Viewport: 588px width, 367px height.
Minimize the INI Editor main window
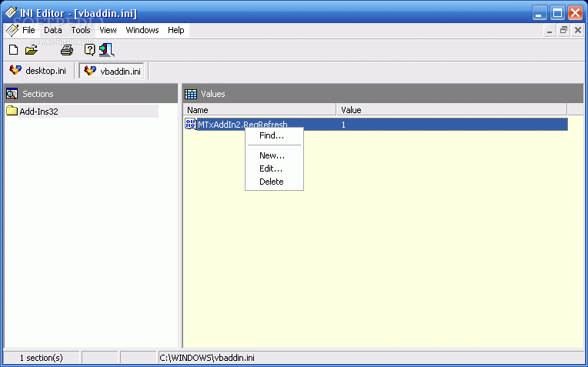tap(539, 13)
